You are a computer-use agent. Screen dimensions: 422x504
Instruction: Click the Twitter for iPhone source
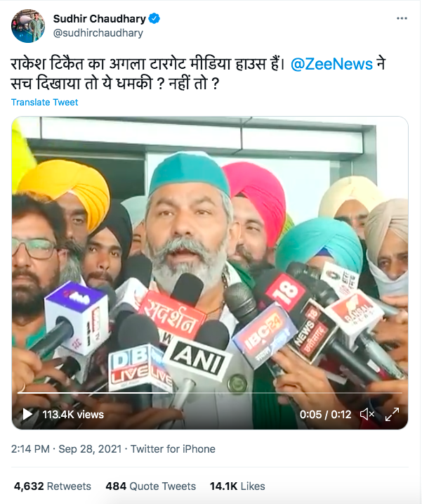point(173,448)
